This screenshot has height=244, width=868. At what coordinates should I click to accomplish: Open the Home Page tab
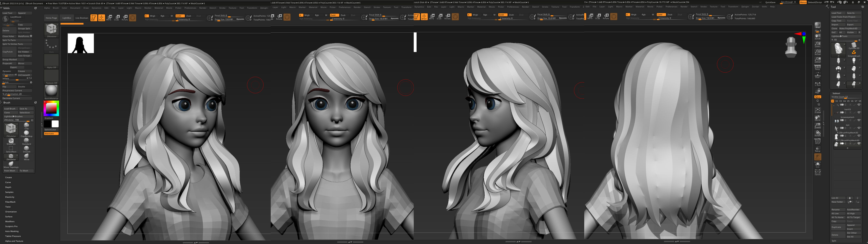coord(51,18)
